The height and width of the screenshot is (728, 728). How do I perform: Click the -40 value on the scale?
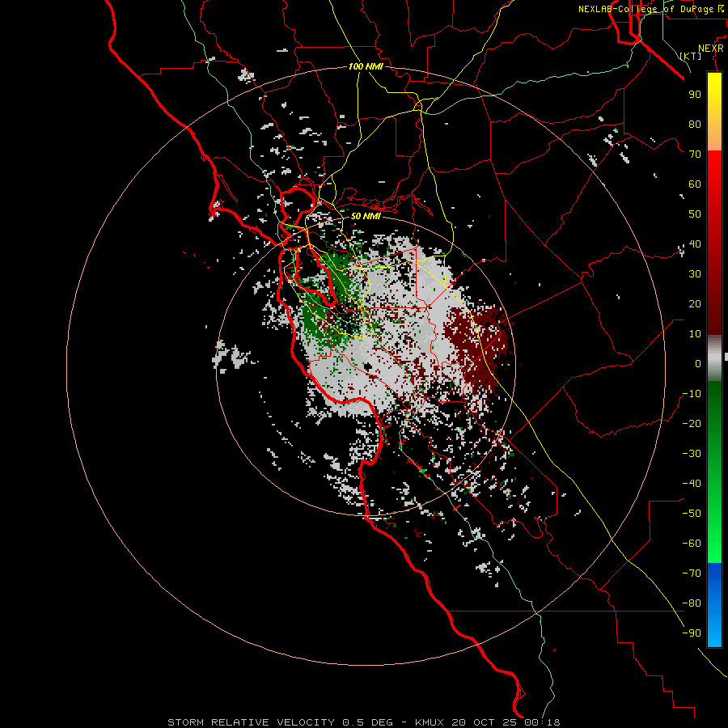click(692, 484)
